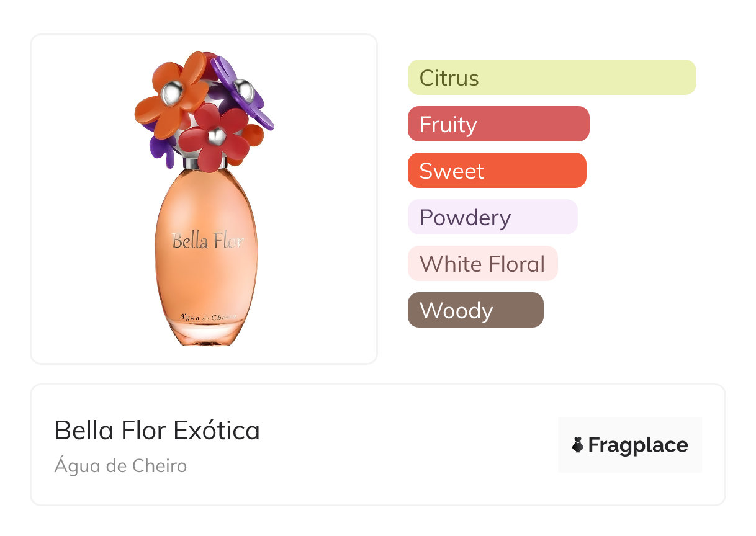This screenshot has width=756, height=536.
Task: Click the Bella Flor label on the bottle
Action: click(x=207, y=241)
